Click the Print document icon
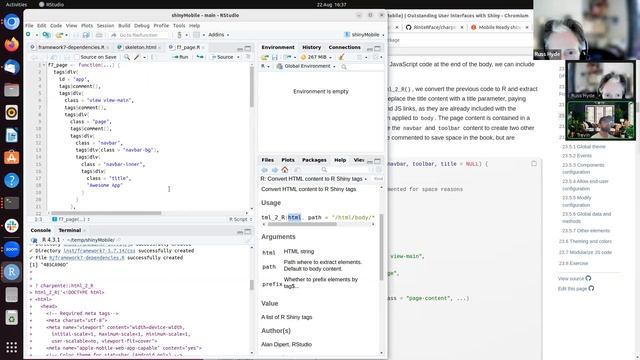This screenshot has height=360, width=640. (x=99, y=35)
